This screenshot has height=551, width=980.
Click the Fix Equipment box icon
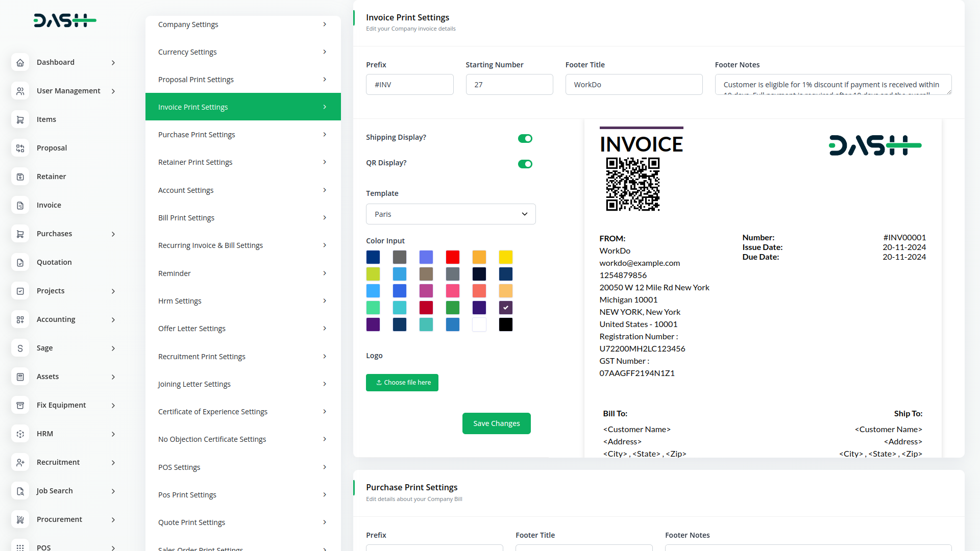pyautogui.click(x=20, y=405)
